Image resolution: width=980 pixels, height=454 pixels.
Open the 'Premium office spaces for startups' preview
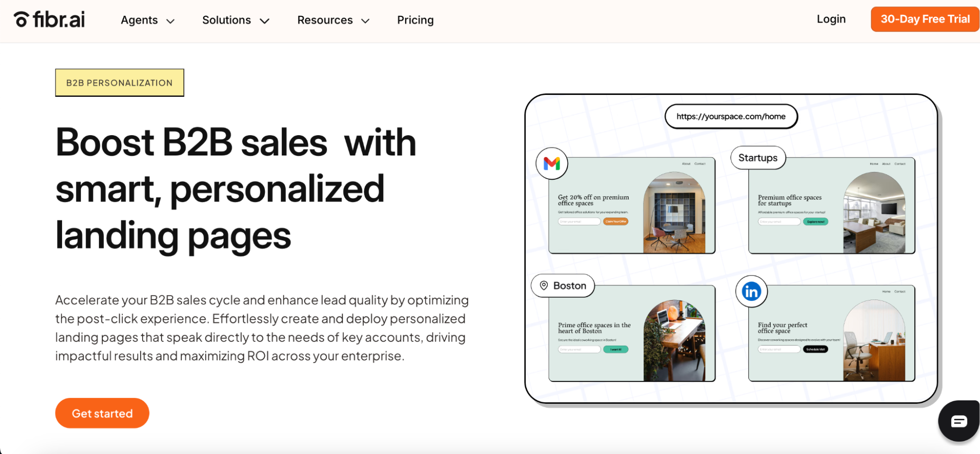[x=831, y=206]
